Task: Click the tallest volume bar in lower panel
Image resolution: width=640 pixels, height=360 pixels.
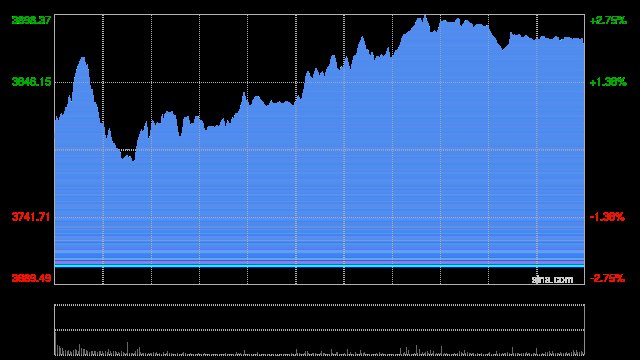Action: [x=127, y=348]
